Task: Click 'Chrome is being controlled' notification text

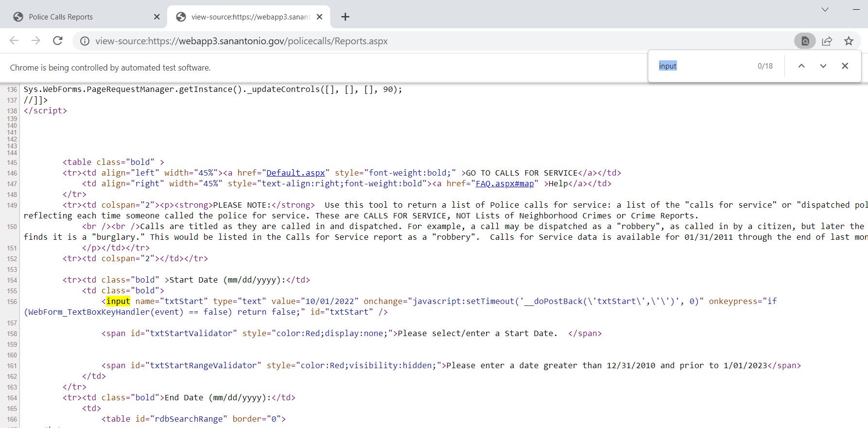Action: [x=110, y=68]
